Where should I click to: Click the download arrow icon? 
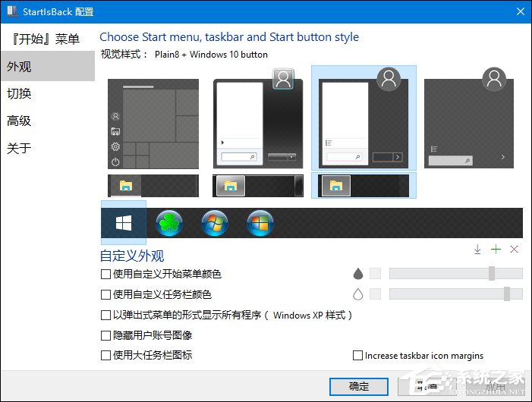pyautogui.click(x=477, y=250)
